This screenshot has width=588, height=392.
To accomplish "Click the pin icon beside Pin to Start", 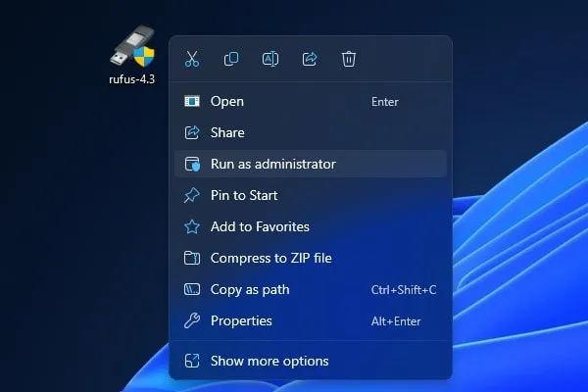I will [x=192, y=195].
